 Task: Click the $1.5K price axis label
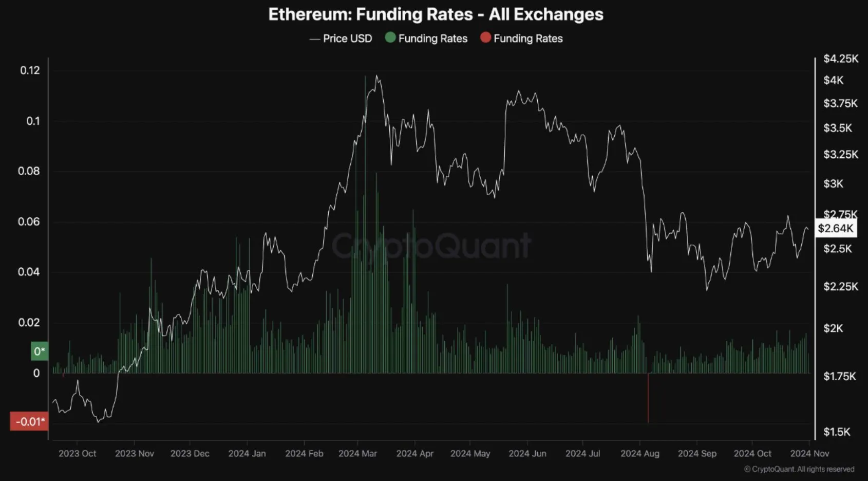837,432
